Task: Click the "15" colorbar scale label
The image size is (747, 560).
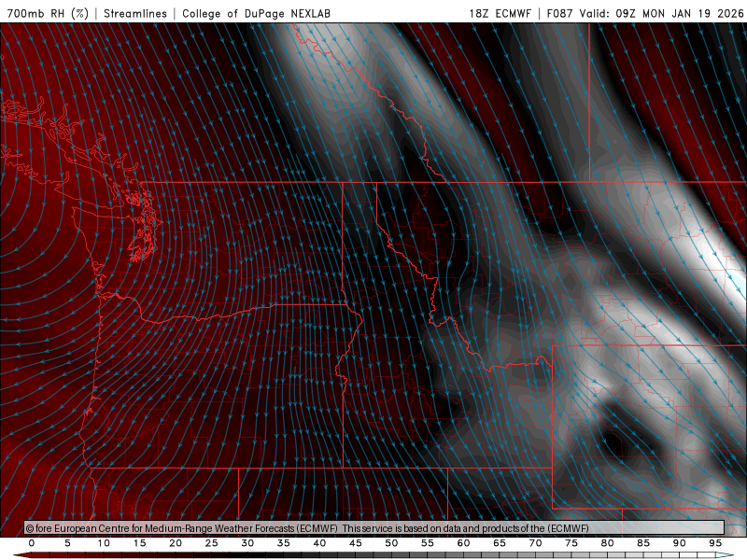Action: [x=139, y=543]
